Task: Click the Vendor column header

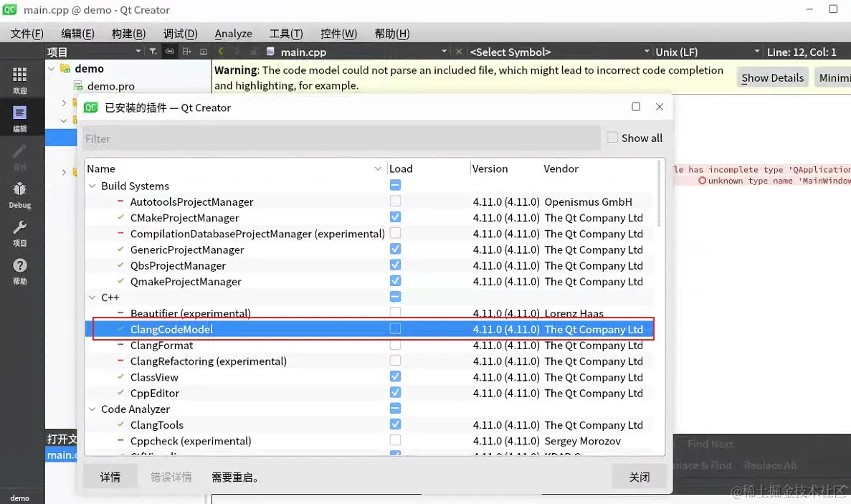Action: pyautogui.click(x=561, y=168)
